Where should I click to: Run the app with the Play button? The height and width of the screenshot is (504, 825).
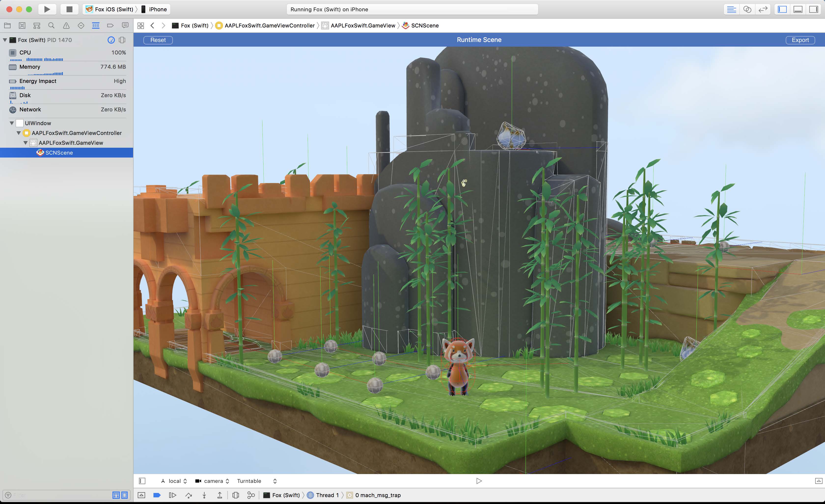[47, 9]
